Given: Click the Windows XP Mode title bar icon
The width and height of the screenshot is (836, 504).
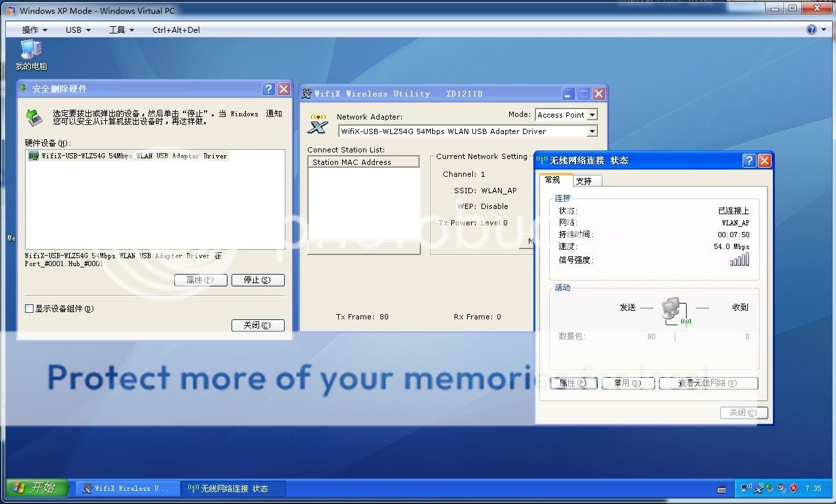Looking at the screenshot, I should click(x=11, y=11).
